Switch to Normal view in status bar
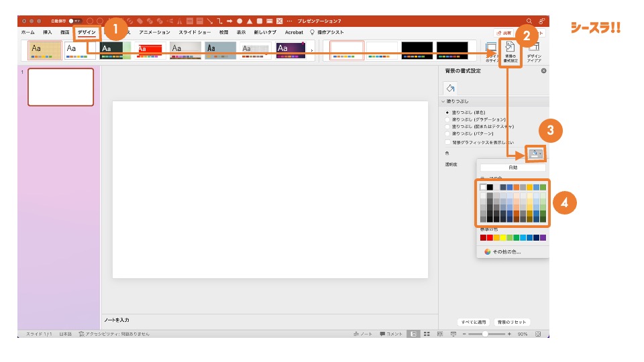This screenshot has height=362, width=644. (414, 334)
